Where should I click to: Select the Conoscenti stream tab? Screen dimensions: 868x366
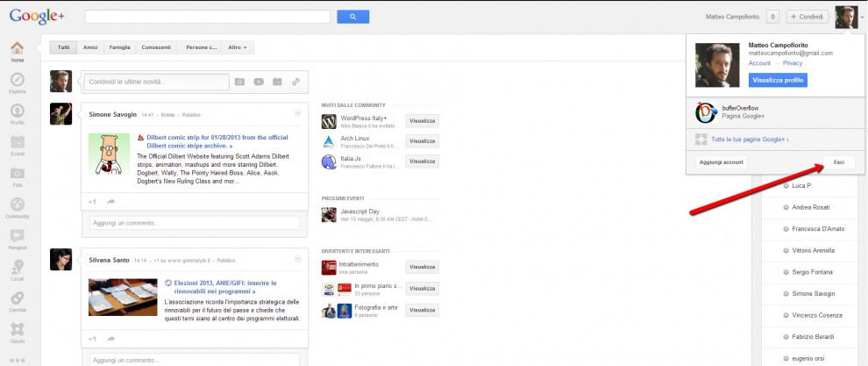pyautogui.click(x=156, y=47)
